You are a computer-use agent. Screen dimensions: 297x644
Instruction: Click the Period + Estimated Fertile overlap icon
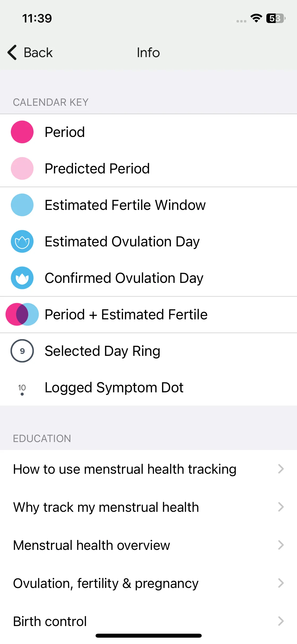point(22,314)
